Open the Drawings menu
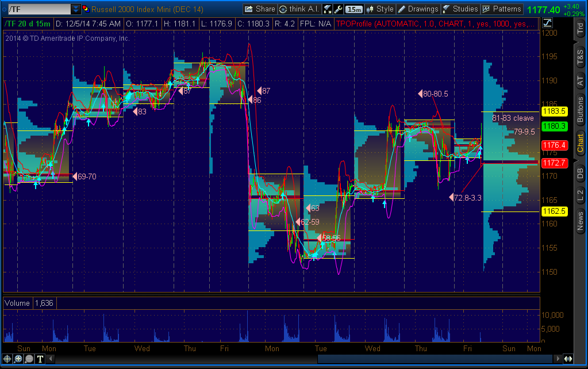The image size is (588, 369). (x=418, y=9)
